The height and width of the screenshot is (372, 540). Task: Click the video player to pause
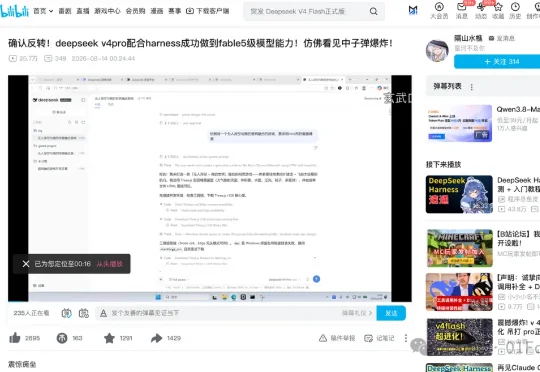[210, 188]
